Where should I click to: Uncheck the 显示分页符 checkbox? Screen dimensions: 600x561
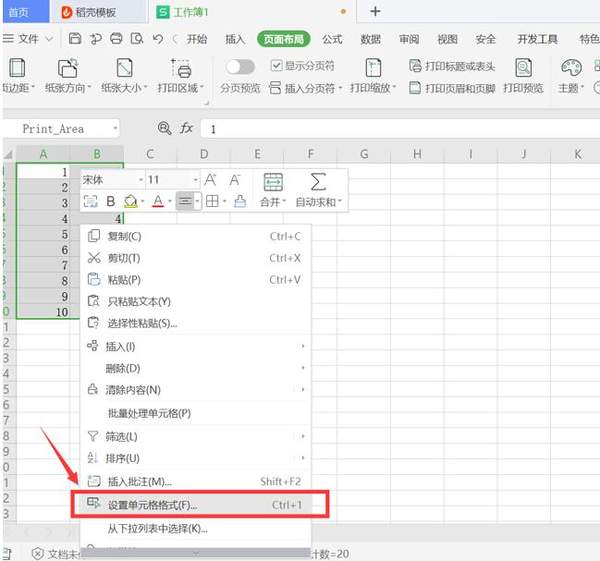coord(277,66)
